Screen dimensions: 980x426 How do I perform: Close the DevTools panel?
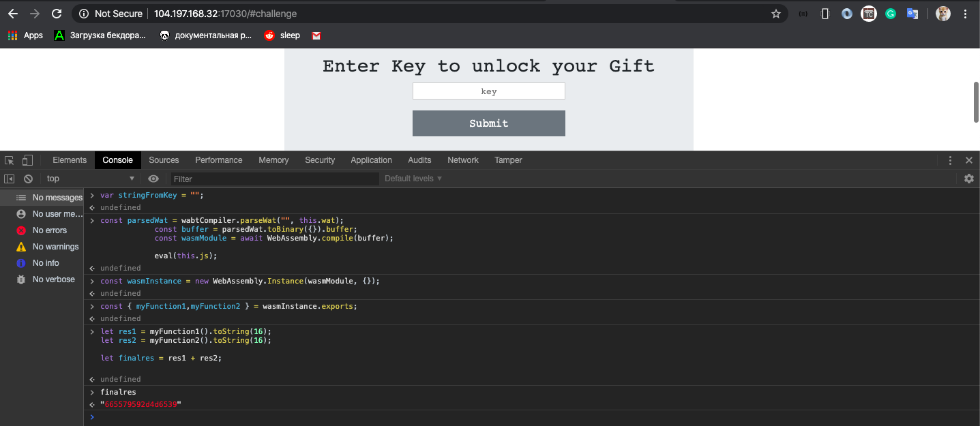point(969,160)
